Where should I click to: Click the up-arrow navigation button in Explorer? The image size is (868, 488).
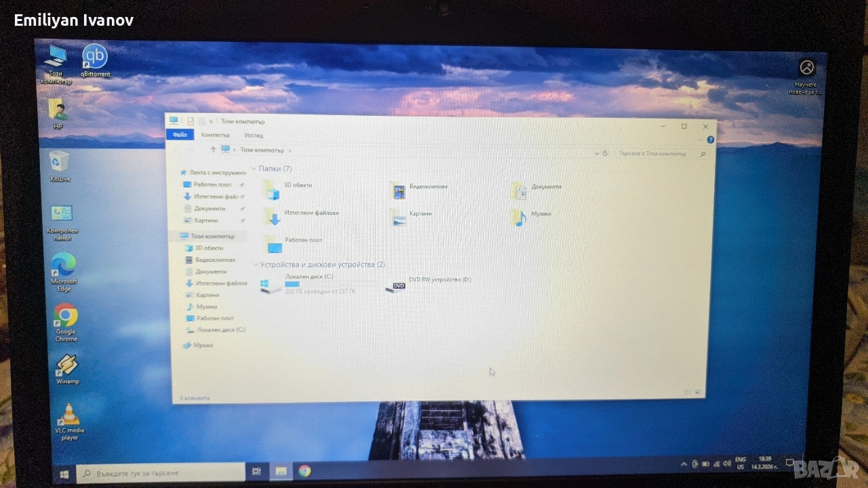[x=214, y=149]
